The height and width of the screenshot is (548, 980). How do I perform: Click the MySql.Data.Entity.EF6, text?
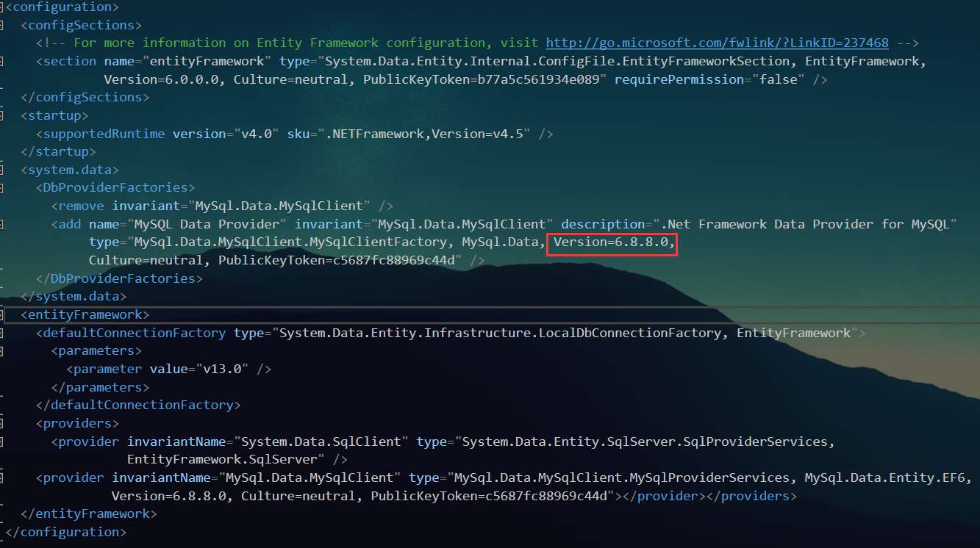click(x=888, y=477)
